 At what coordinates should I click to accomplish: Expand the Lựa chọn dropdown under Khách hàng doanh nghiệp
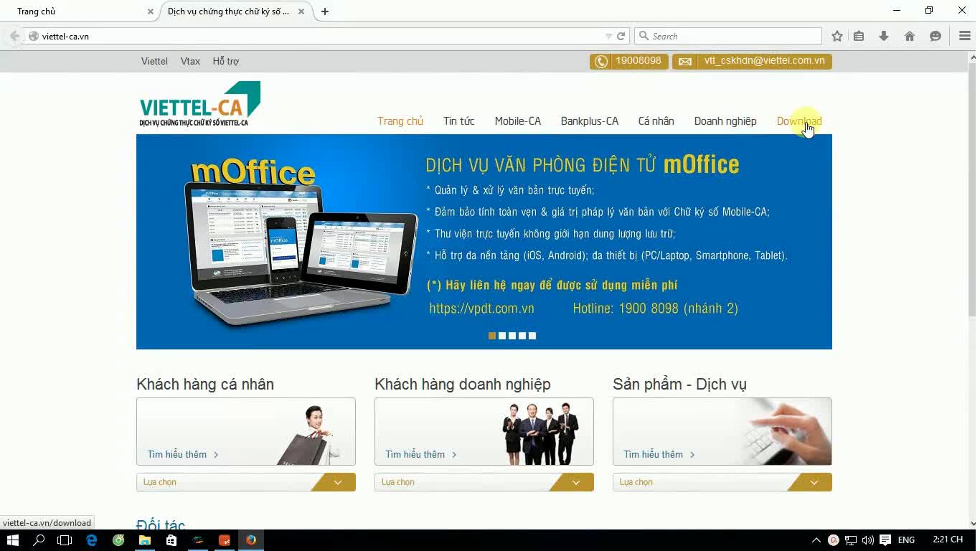pos(484,482)
